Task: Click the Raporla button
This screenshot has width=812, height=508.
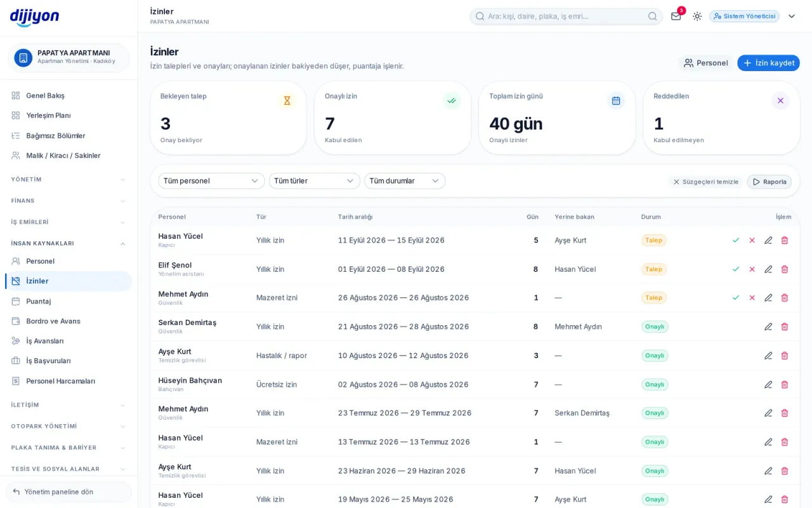Action: [769, 182]
